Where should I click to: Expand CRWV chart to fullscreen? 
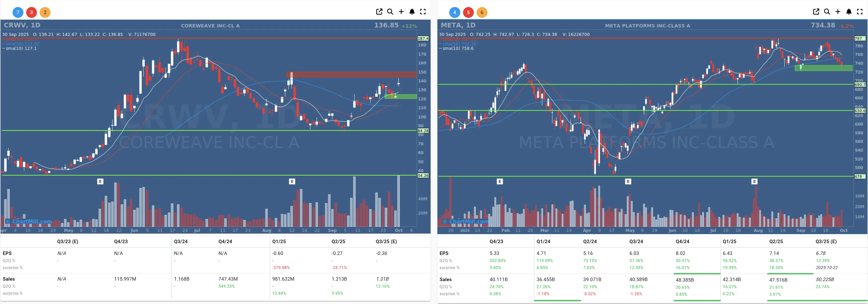pyautogui.click(x=423, y=12)
